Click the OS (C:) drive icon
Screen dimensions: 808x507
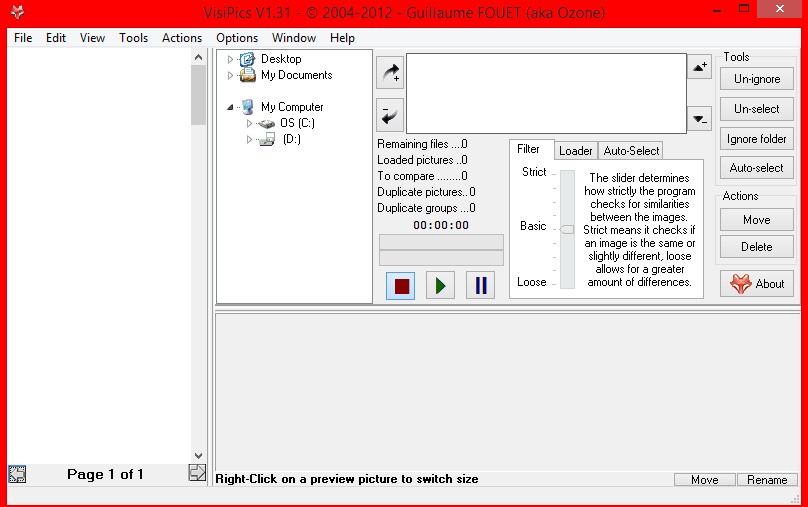pyautogui.click(x=266, y=124)
